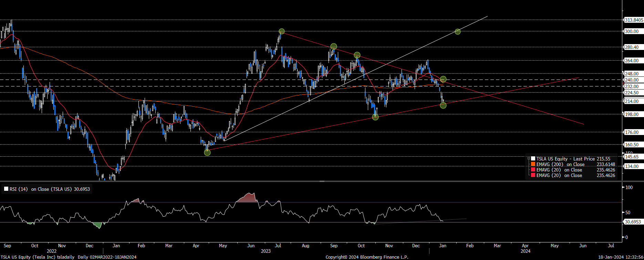Select the green circle marker at July 2023 peak
644x260 pixels.
[x=282, y=31]
